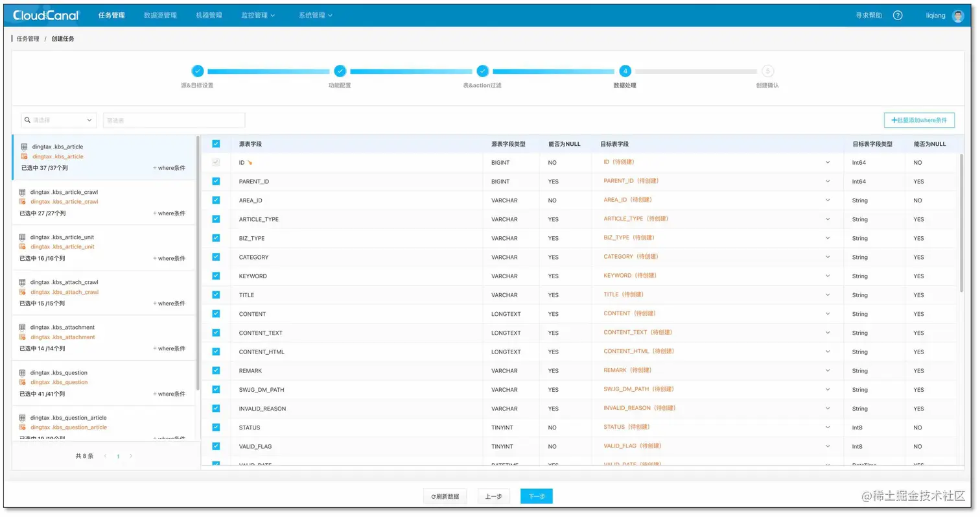Image resolution: width=980 pixels, height=517 pixels.
Task: Click table icon beside dingtax .kbs_article_crawl
Action: coord(23,192)
